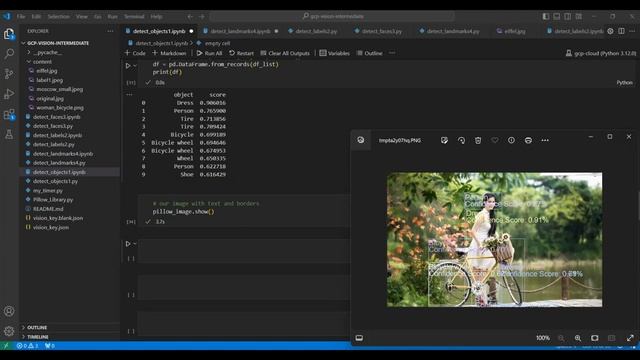640x360 pixels.
Task: Enter fullscreen in Photos viewer
Action: click(x=630, y=338)
